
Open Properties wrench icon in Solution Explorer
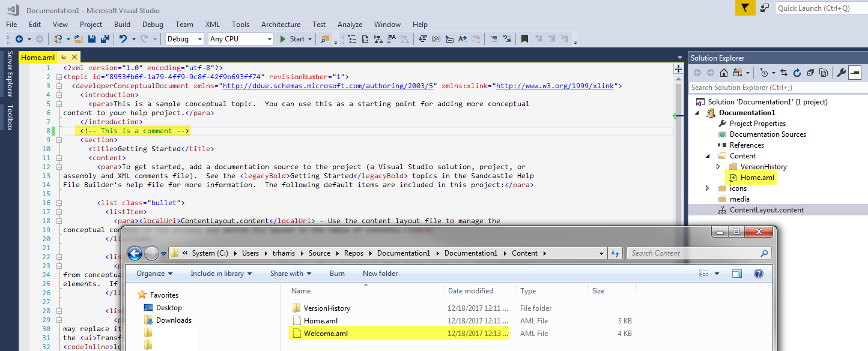pyautogui.click(x=842, y=73)
